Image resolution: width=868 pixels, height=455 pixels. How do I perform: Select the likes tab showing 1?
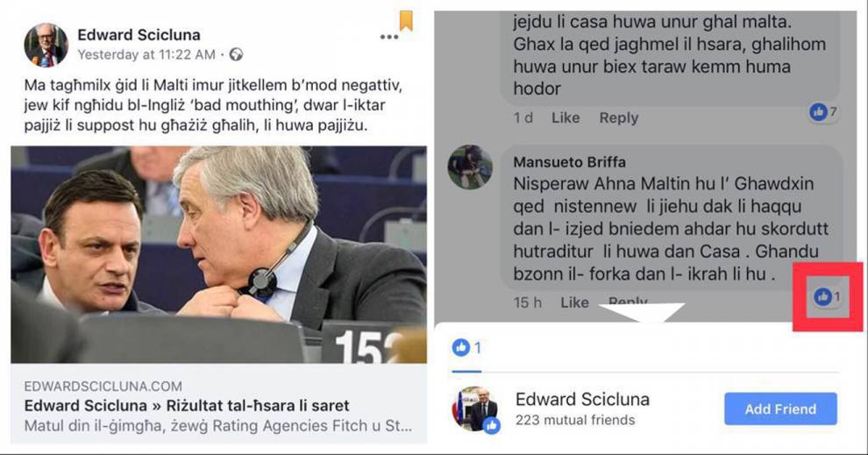(x=466, y=348)
